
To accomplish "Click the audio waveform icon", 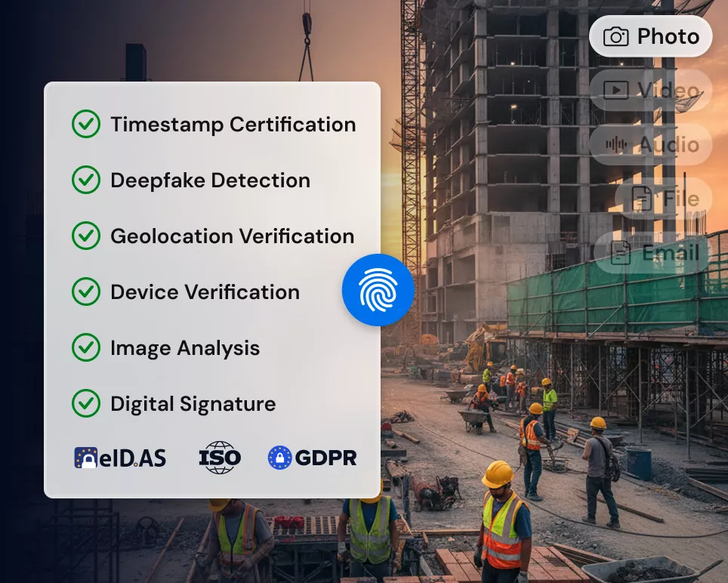I will coord(617,145).
